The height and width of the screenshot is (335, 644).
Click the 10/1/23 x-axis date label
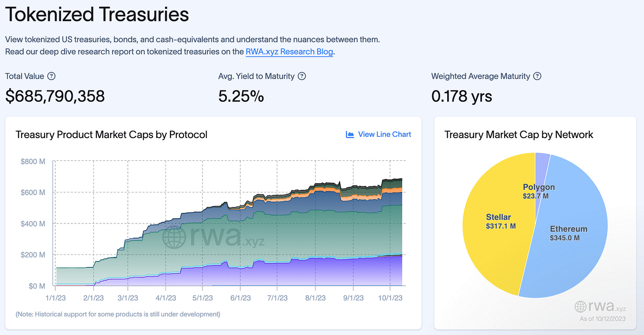(x=390, y=298)
